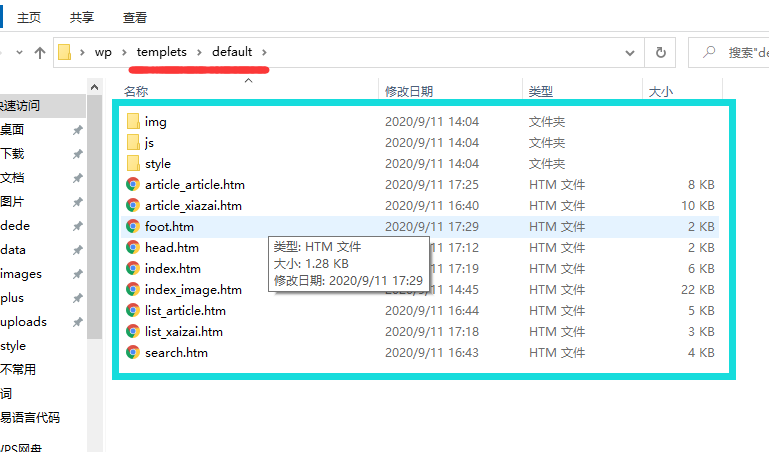
Task: Open address bar history dropdown arrow
Action: [x=628, y=52]
